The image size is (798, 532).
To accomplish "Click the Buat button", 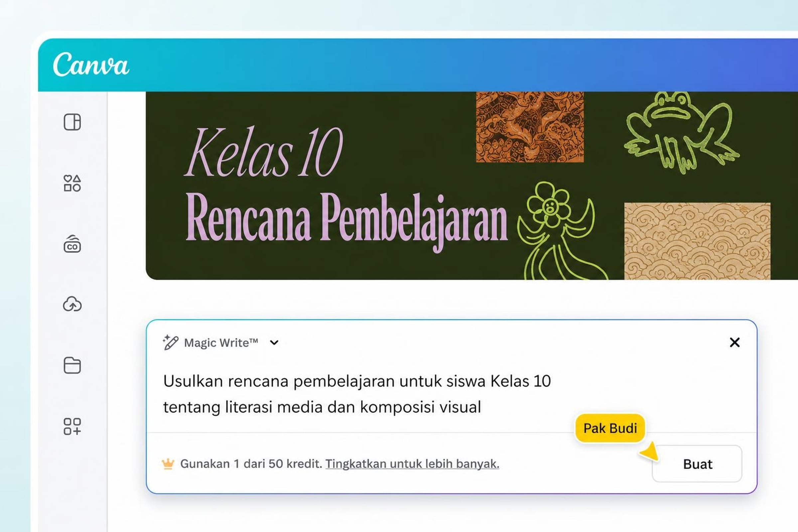I will (x=697, y=464).
